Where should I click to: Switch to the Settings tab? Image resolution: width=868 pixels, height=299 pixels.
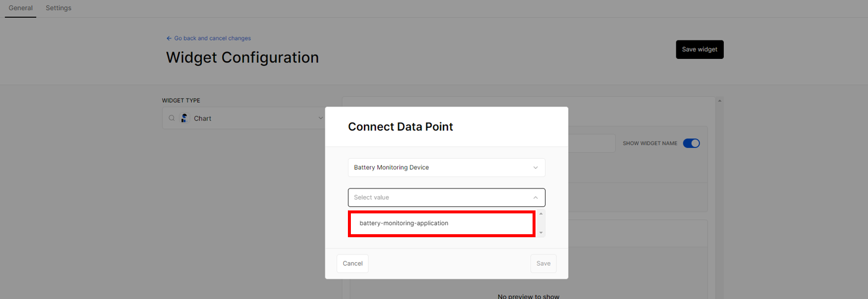click(x=58, y=8)
